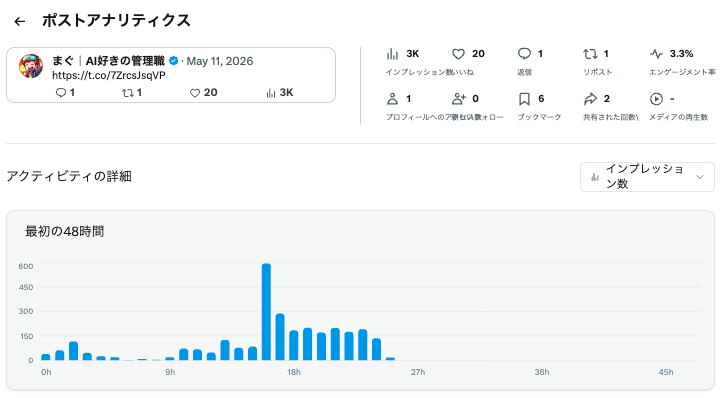Click the chevron on the metric dropdown
The image size is (723, 398).
click(x=700, y=177)
